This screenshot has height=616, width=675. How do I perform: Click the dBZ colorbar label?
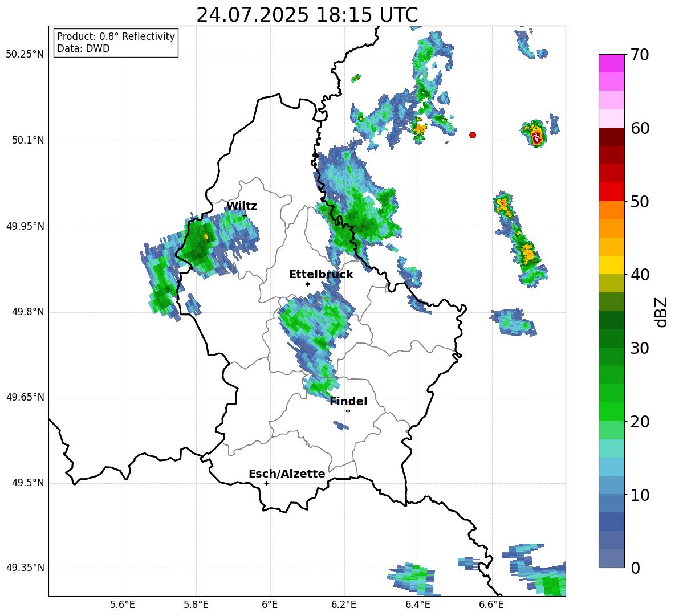(661, 312)
